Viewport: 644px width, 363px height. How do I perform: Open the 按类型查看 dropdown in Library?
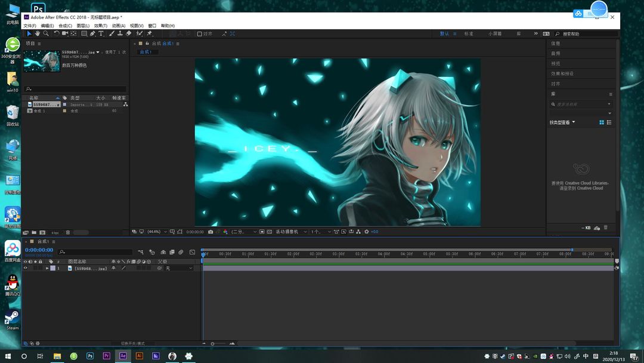coord(562,122)
